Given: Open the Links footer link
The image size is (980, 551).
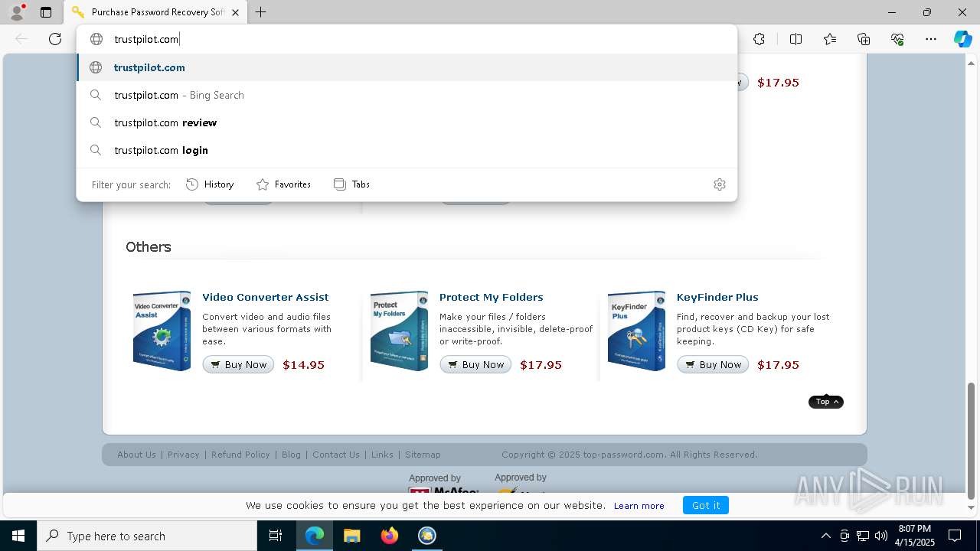Looking at the screenshot, I should tap(382, 455).
